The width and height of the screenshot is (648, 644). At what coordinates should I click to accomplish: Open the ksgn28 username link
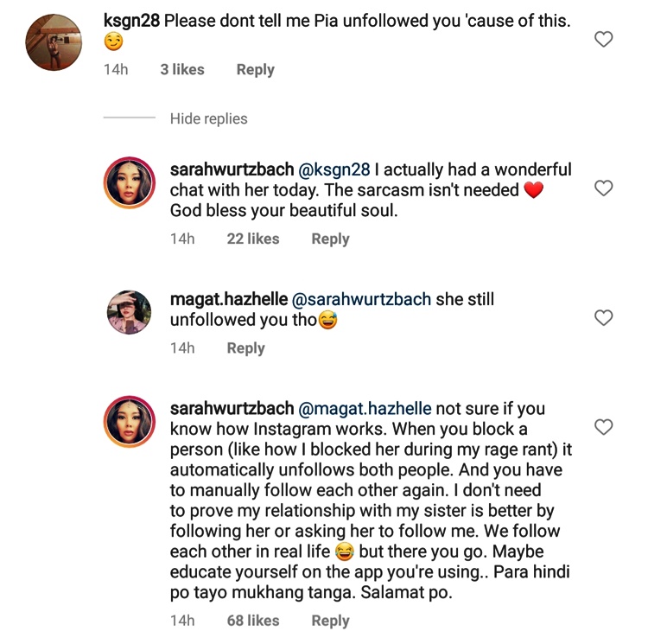coord(131,21)
